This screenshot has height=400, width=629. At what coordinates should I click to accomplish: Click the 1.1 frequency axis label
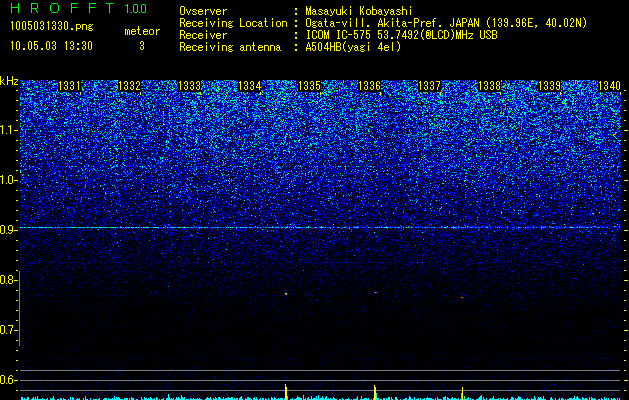point(6,130)
